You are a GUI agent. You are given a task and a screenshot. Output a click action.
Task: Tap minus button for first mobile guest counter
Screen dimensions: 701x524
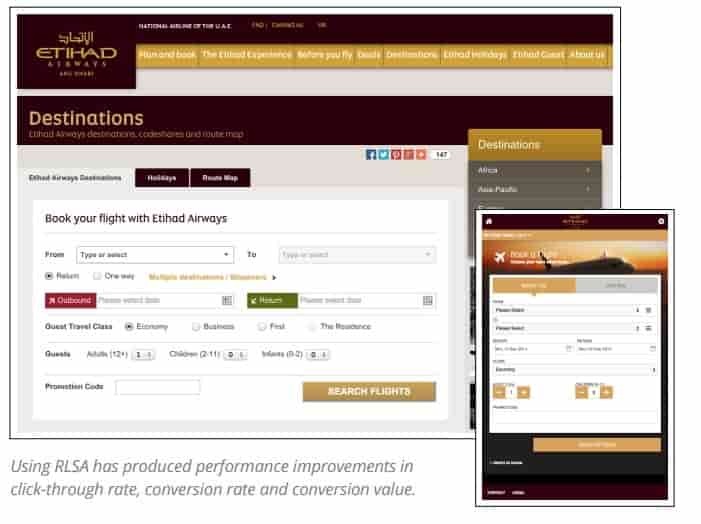(x=499, y=393)
